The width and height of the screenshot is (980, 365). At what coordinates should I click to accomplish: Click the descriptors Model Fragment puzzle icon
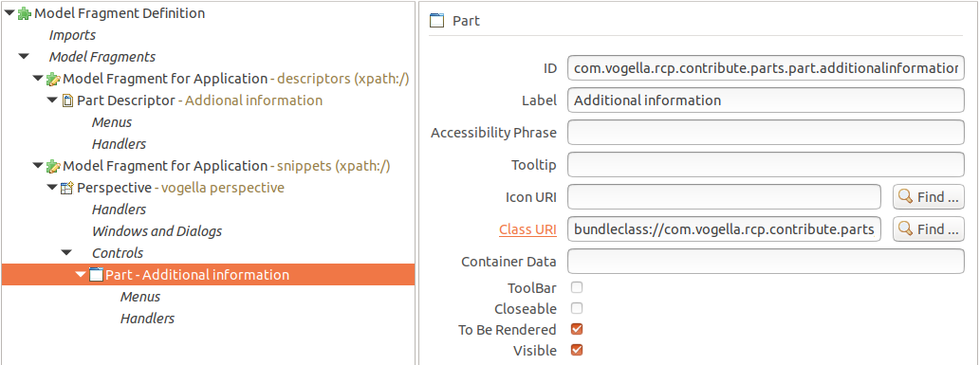coord(53,79)
